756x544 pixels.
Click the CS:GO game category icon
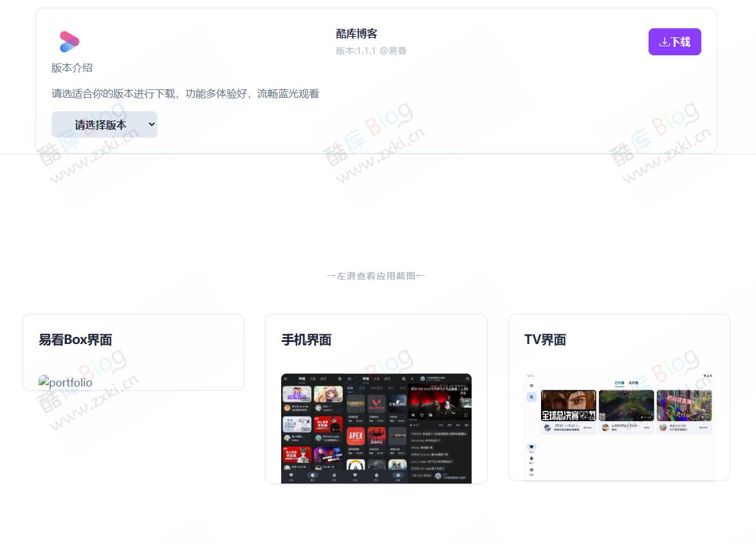coord(398,403)
